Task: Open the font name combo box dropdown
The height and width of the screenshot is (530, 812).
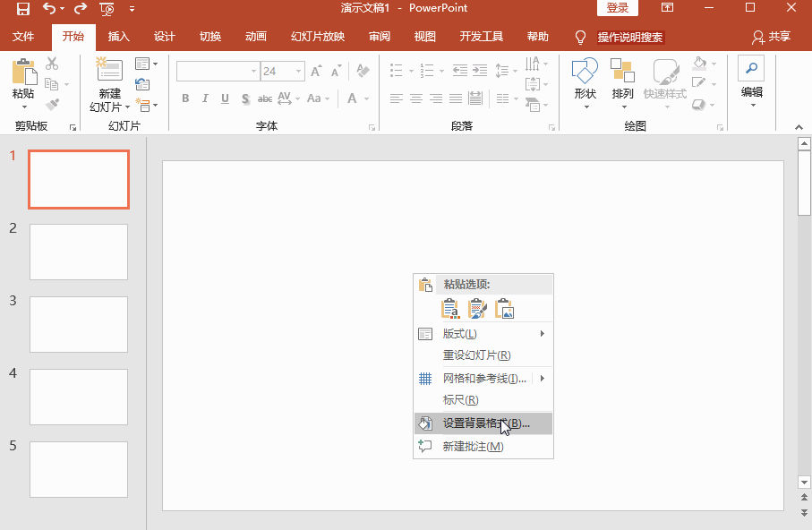Action: [x=253, y=72]
